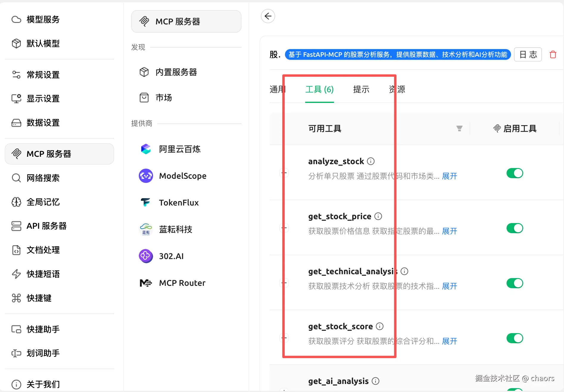Click the blue FastAPI-MCP description tag
The image size is (564, 392).
click(x=398, y=54)
